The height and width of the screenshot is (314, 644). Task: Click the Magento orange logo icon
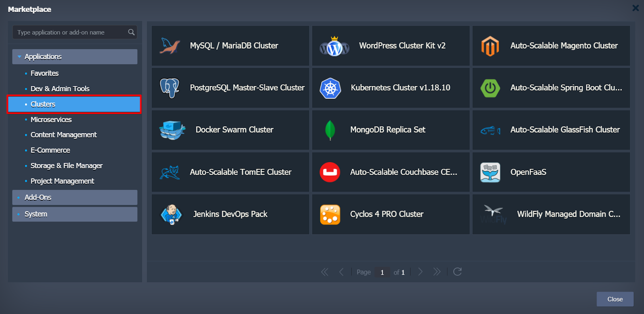490,46
